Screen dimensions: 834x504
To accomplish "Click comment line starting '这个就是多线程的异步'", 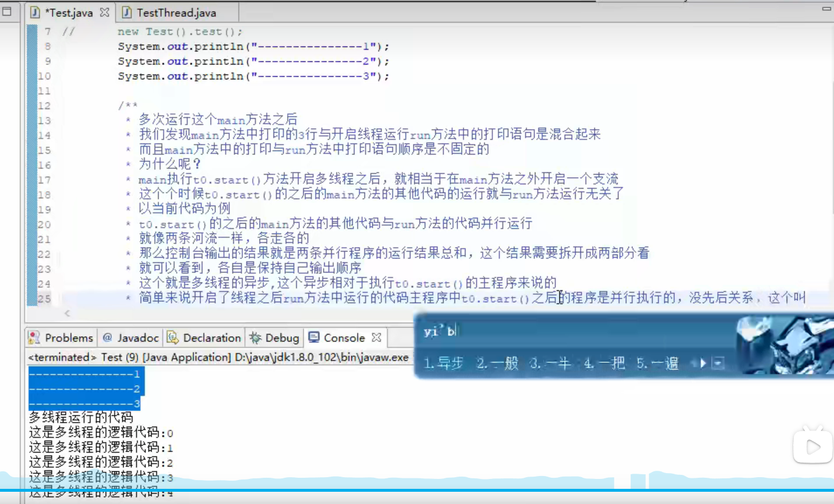I will (x=347, y=283).
